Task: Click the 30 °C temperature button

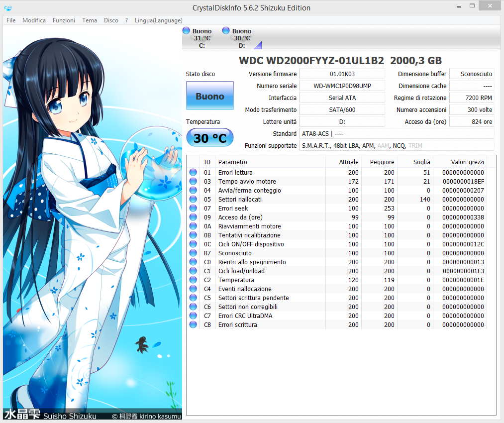Action: coord(210,138)
